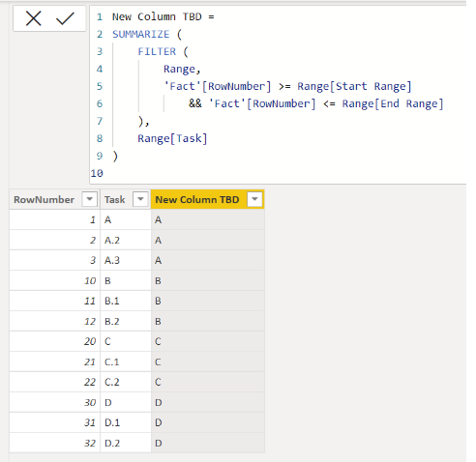Select the Task cell C.2
Screen dimensions: 476x462
[126, 382]
